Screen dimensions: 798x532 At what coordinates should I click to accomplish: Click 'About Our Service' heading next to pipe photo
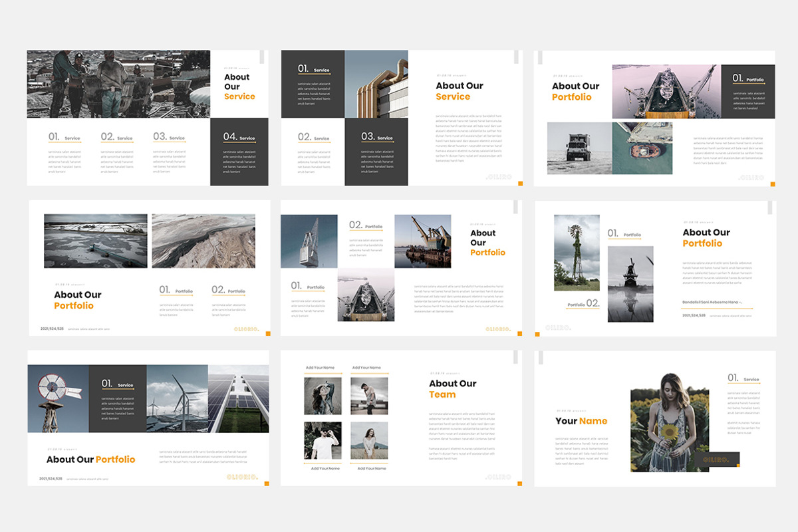(x=460, y=91)
